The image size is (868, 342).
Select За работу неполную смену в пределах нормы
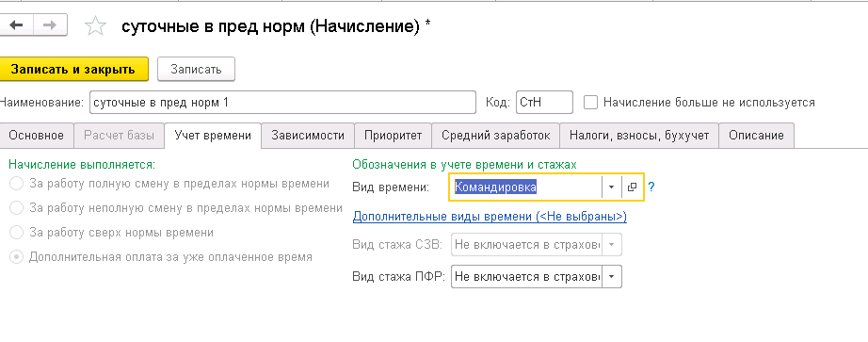[17, 208]
